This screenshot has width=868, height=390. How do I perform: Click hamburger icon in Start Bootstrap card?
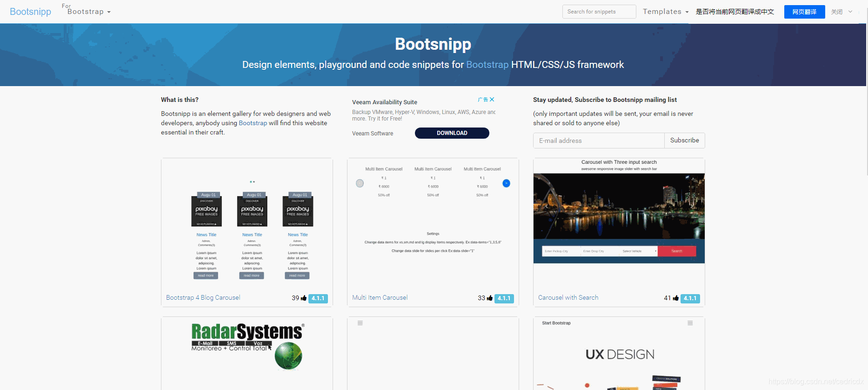pos(690,323)
